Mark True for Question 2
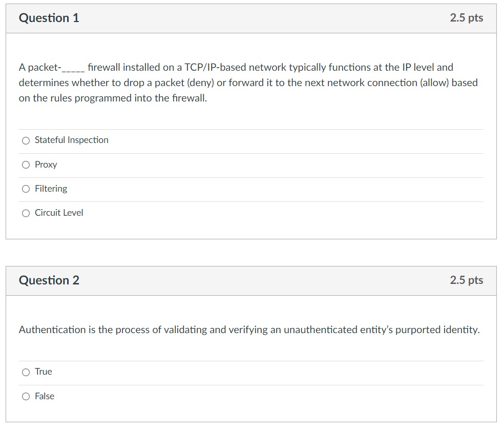 (26, 372)
